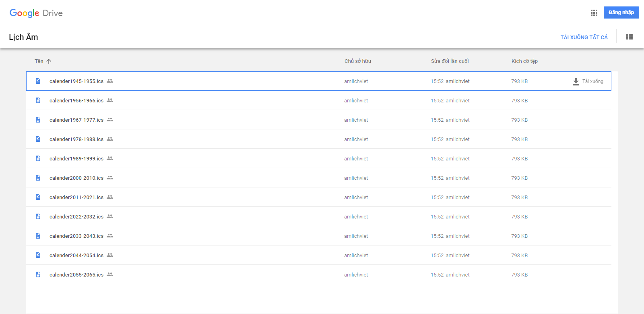Click TẢI XUỐNG TẤT CẢ download all
The image size is (644, 314).
tap(584, 37)
